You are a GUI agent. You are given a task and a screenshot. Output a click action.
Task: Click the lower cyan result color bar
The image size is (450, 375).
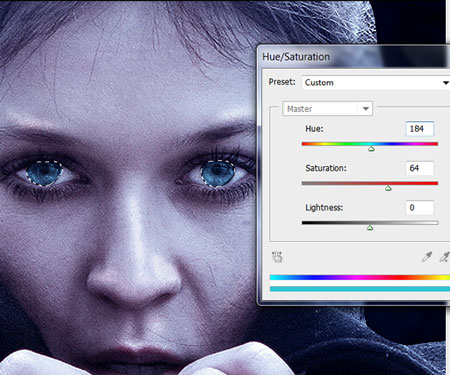click(360, 289)
